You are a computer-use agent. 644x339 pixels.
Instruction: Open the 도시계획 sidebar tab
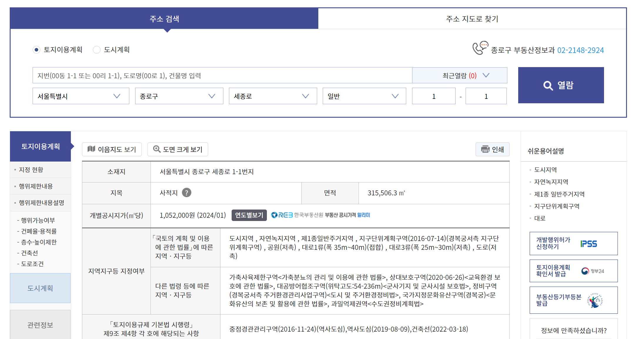click(x=40, y=288)
